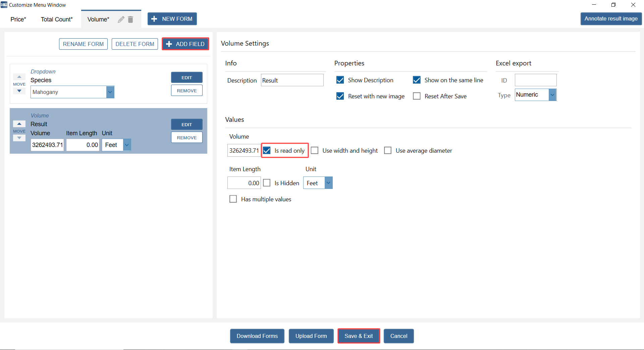Toggle Has multiple values checkbox
644x350 pixels.
point(233,199)
